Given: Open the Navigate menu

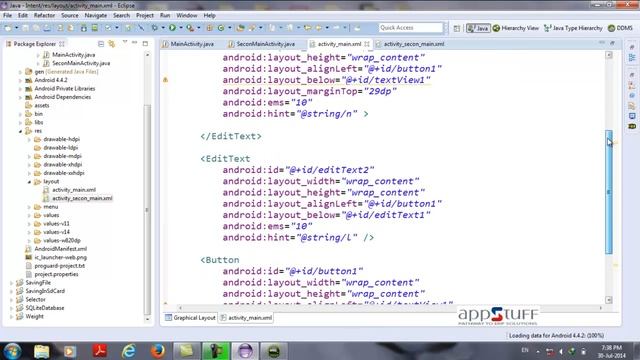Looking at the screenshot, I should tap(96, 16).
